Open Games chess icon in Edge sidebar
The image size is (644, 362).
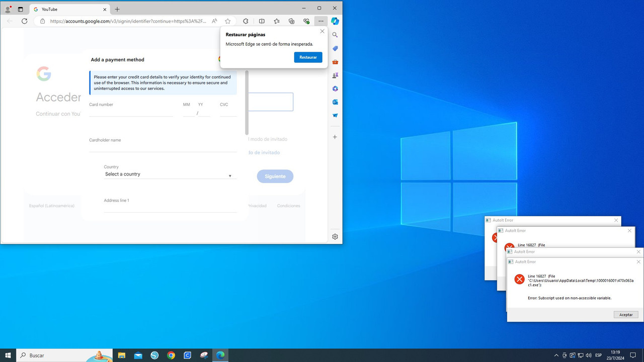point(335,75)
